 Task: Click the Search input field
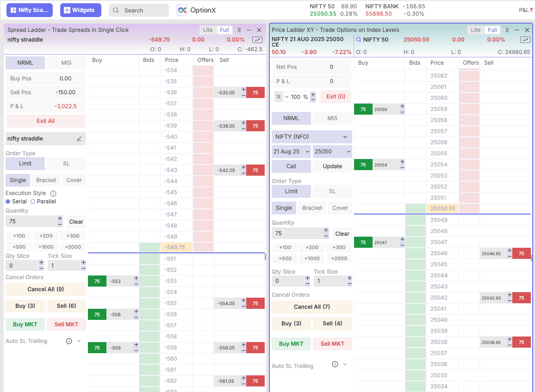[x=139, y=10]
